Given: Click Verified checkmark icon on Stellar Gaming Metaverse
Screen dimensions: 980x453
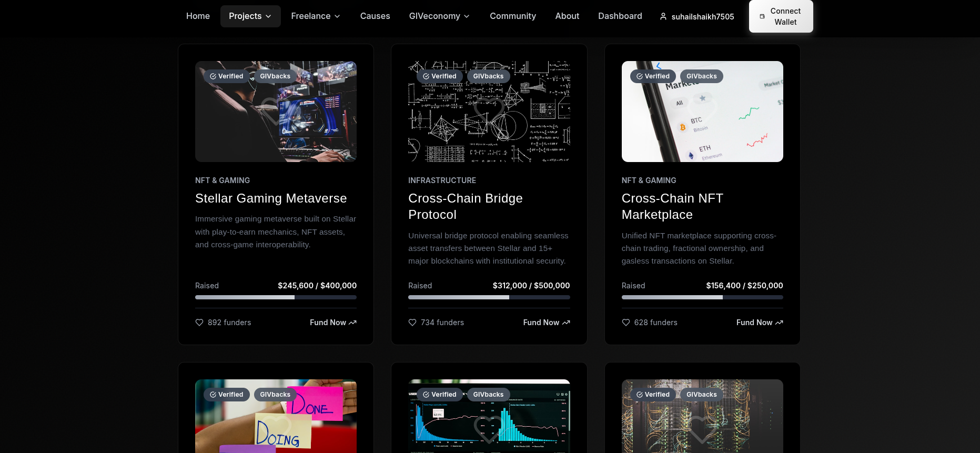Looking at the screenshot, I should pyautogui.click(x=213, y=76).
